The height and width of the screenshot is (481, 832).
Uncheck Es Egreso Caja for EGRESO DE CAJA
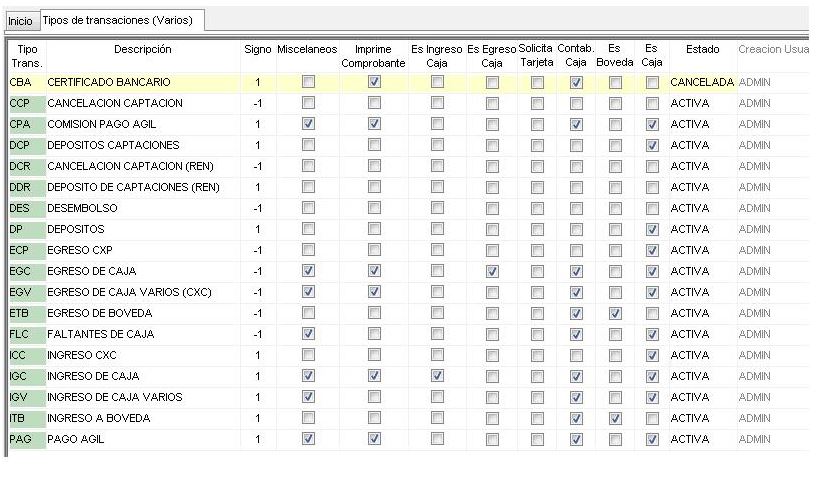click(x=492, y=271)
